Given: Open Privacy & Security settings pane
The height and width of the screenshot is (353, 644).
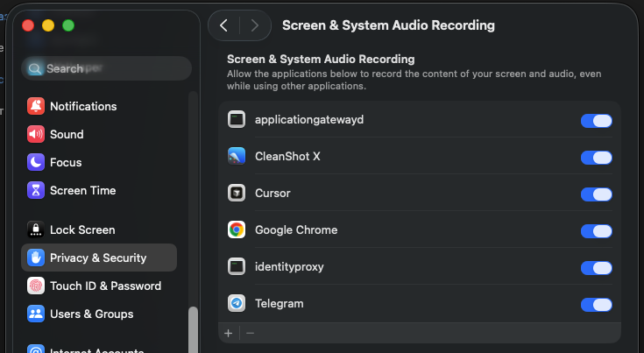Looking at the screenshot, I should click(98, 258).
